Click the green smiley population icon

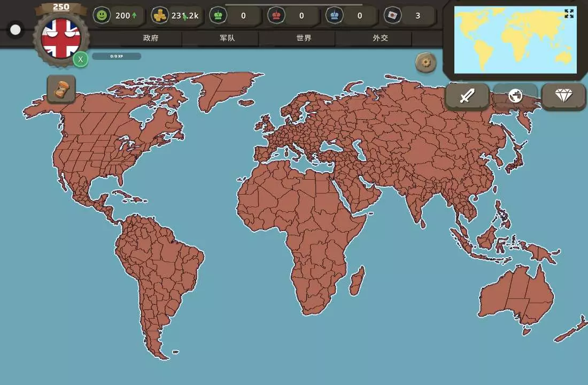(102, 16)
